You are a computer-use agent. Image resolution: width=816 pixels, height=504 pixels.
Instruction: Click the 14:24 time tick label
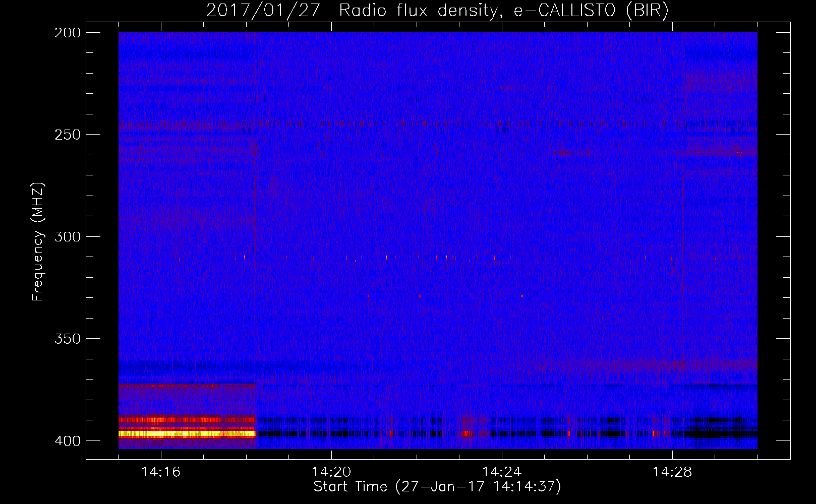click(x=502, y=472)
